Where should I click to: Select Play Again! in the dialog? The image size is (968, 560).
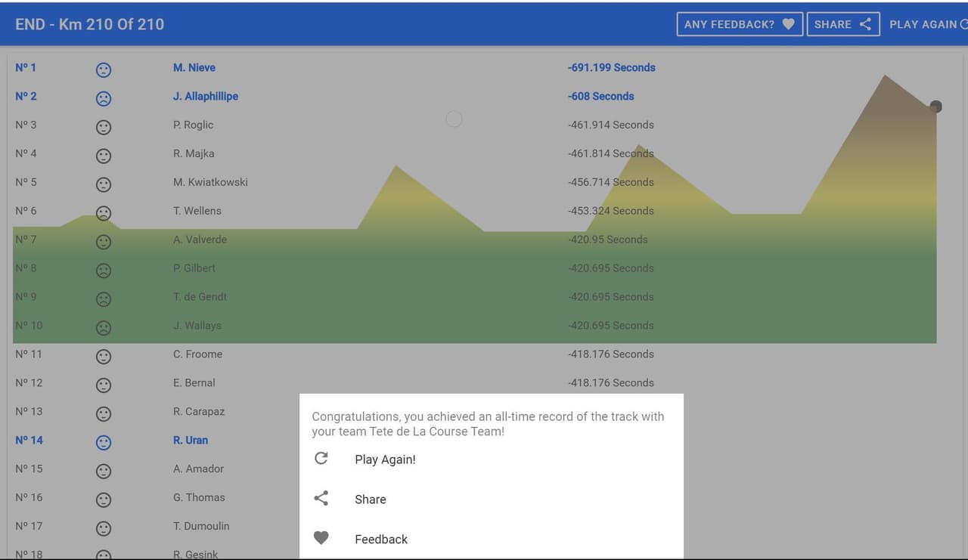click(x=385, y=459)
